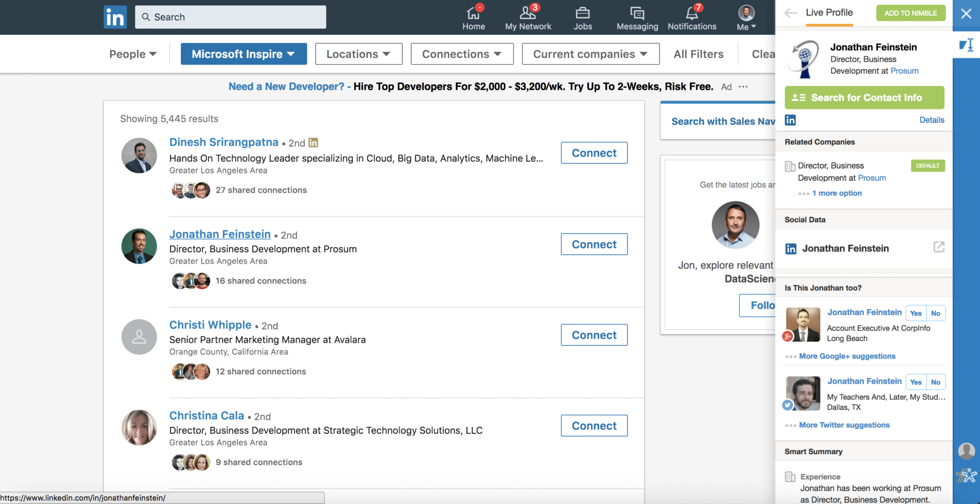Open the Me profile menu

point(746,18)
